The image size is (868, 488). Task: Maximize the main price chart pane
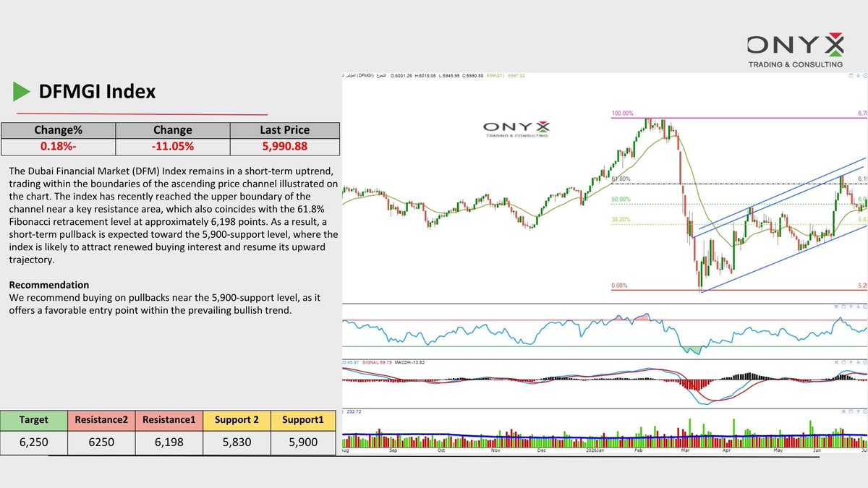(851, 75)
